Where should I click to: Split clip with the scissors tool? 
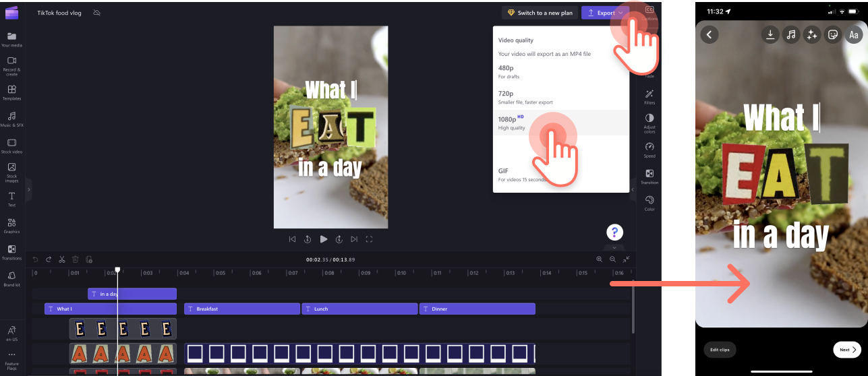61,259
